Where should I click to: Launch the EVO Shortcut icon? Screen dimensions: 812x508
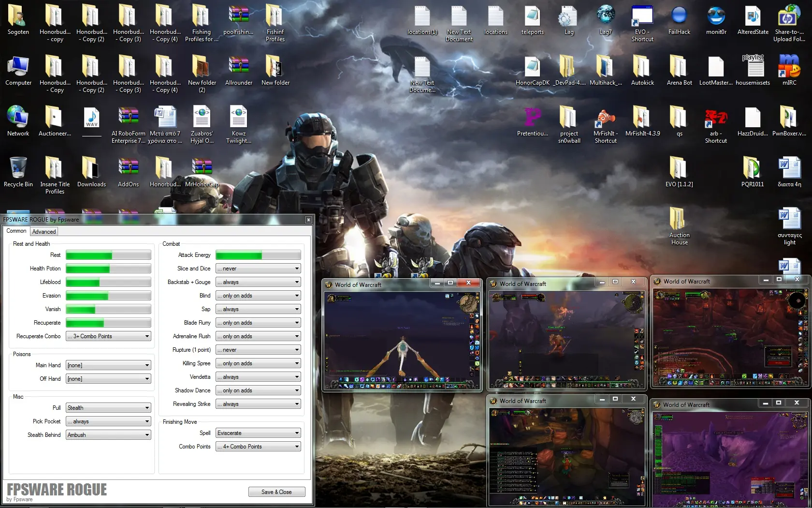(642, 23)
